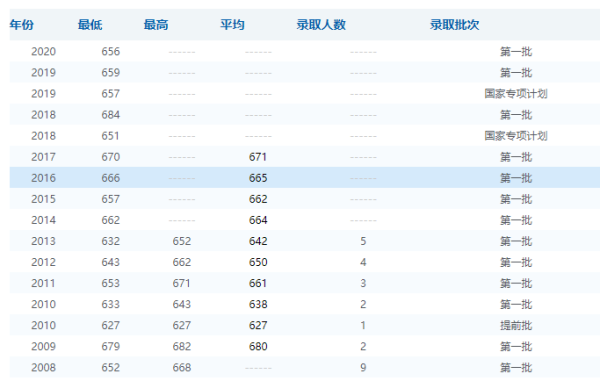This screenshot has height=381, width=600.
Task: Select admitted count 3 in 2011 row
Action: 363,283
